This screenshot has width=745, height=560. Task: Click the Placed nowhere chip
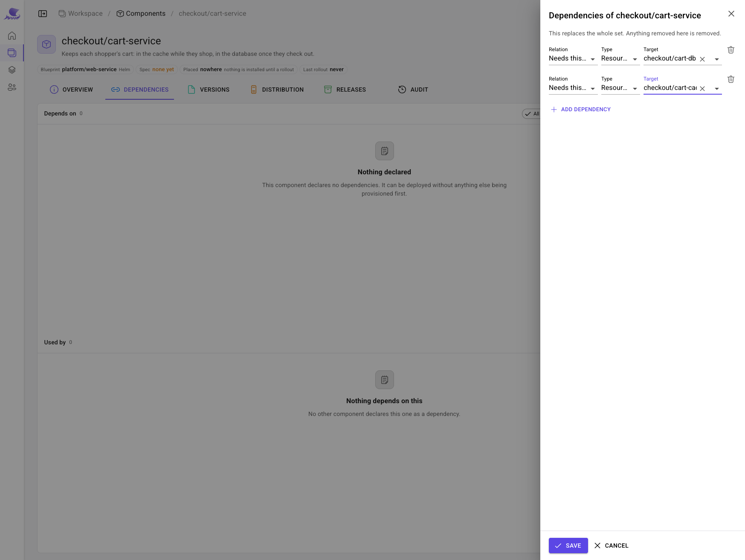[238, 69]
